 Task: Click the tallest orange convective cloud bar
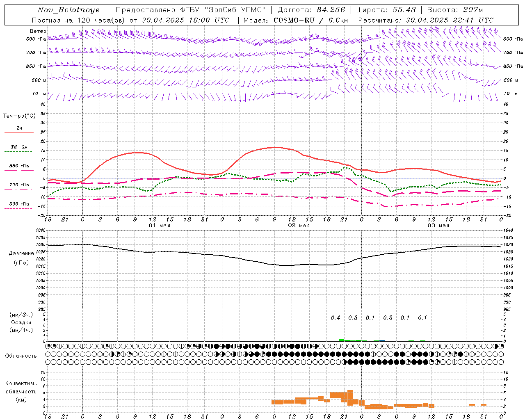coord(350,397)
